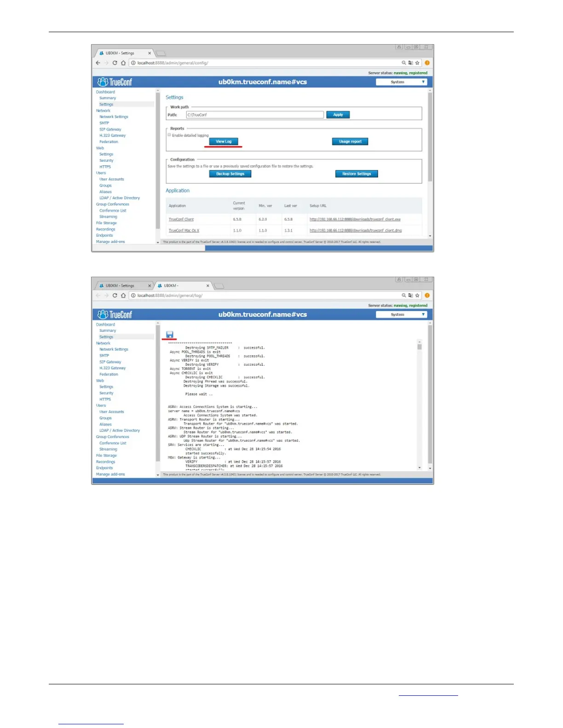Open the TrueConf Client application link

click(x=181, y=219)
